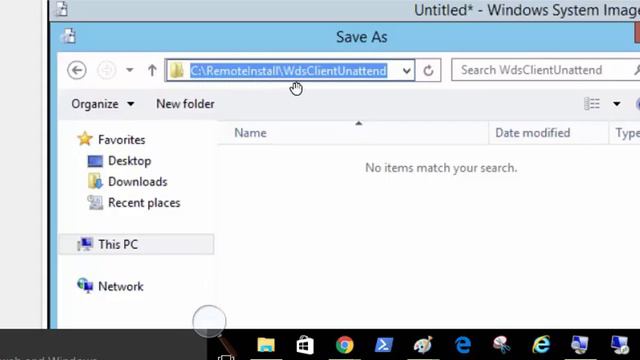Expand the address bar history dropdown
640x360 pixels.
(x=406, y=71)
